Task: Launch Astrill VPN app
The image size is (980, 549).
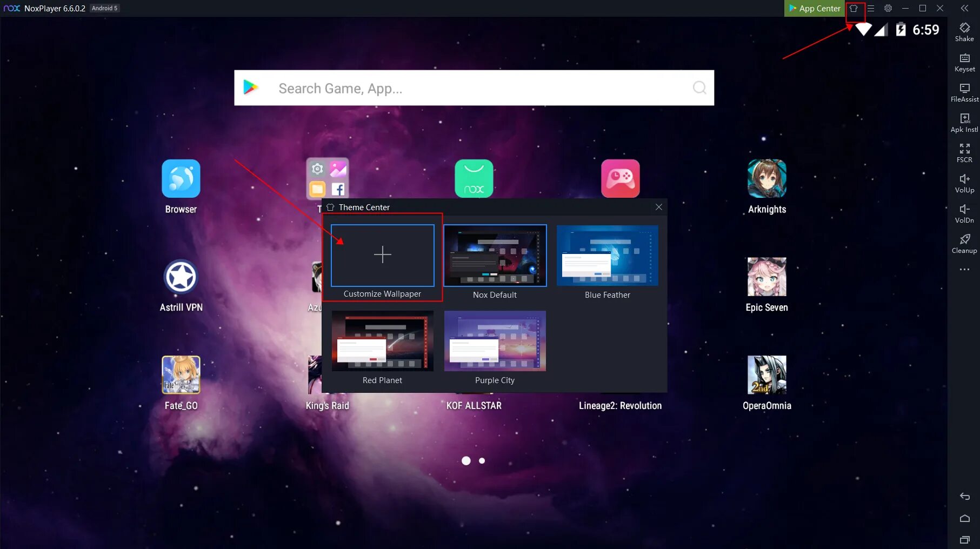Action: (x=181, y=277)
